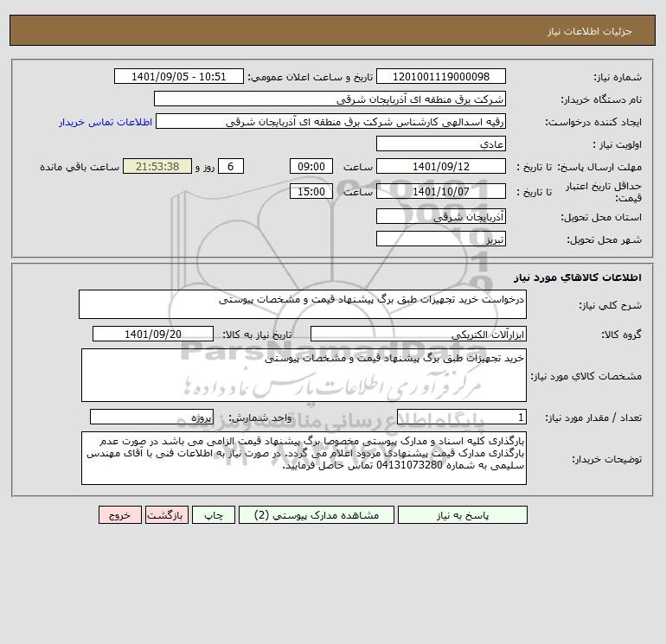Screen dimensions: 666x644
Task: Click goods group field 'ابزارآلات الکتریکی'
Action: pyautogui.click(x=419, y=334)
